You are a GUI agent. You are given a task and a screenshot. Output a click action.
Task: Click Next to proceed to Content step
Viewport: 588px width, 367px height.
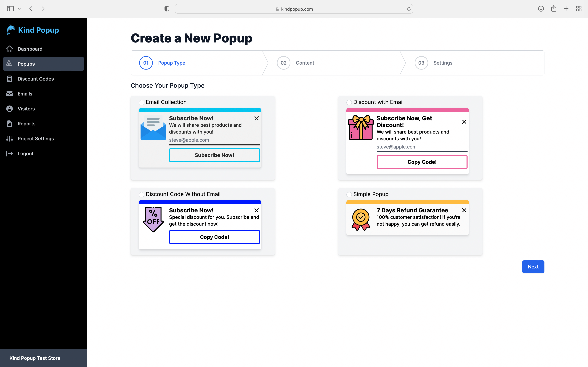[x=533, y=266]
